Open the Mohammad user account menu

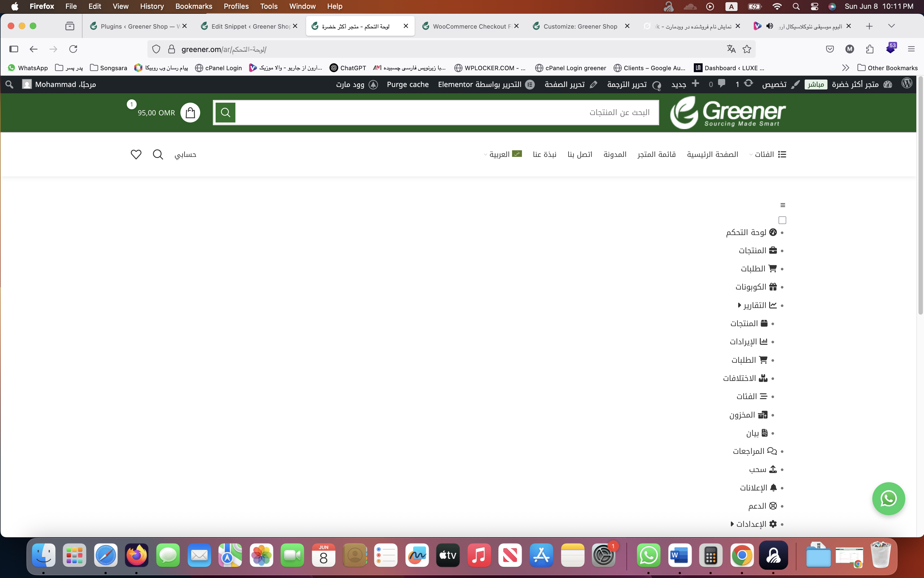coord(59,84)
